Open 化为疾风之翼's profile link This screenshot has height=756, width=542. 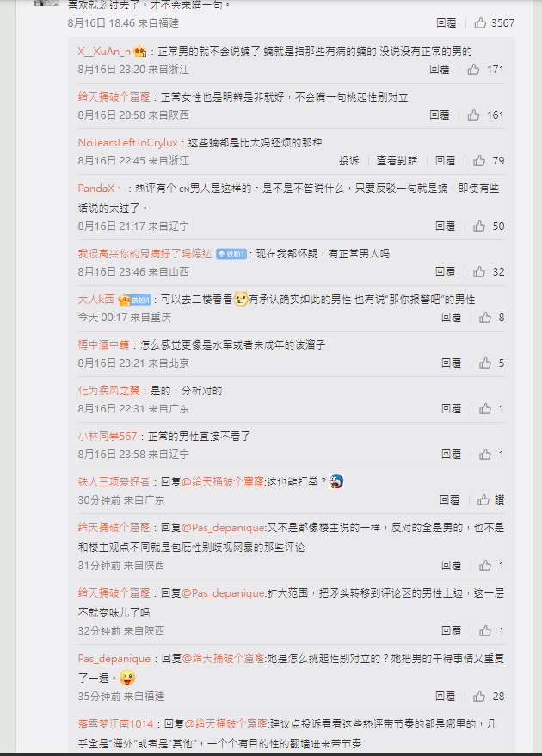pyautogui.click(x=108, y=391)
